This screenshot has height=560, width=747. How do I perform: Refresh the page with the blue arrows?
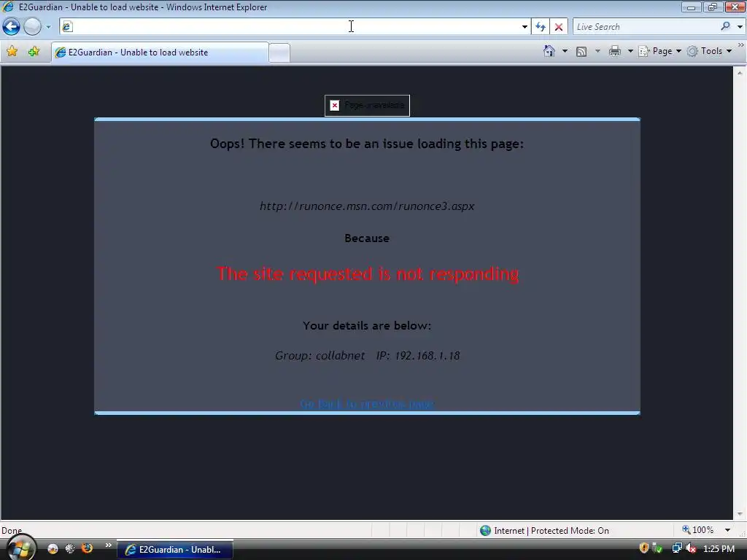pyautogui.click(x=541, y=27)
